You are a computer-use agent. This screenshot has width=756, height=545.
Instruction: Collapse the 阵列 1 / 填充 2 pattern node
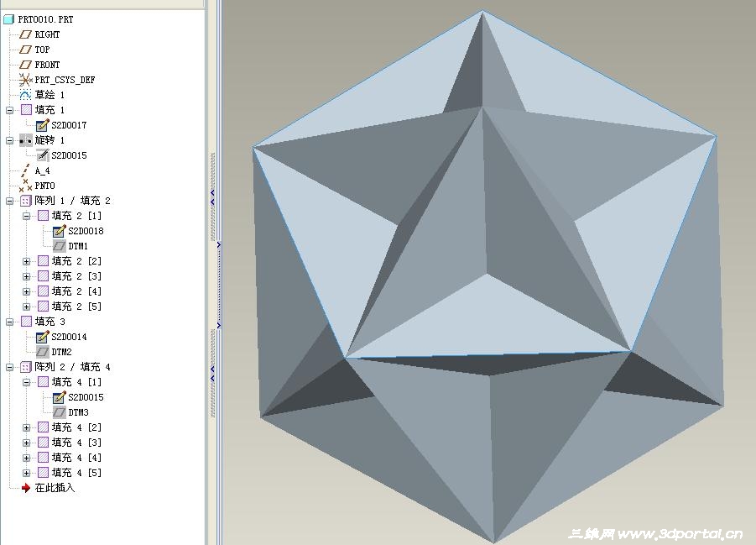point(9,201)
